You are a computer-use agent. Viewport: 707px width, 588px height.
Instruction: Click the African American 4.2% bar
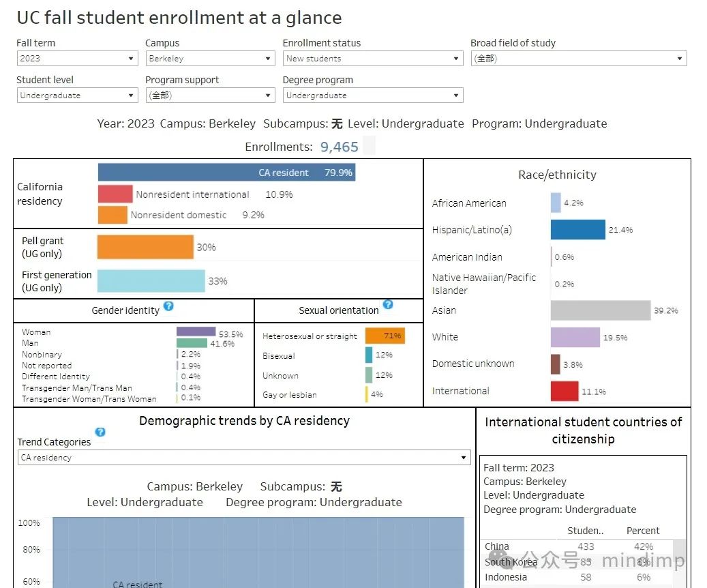tap(556, 203)
